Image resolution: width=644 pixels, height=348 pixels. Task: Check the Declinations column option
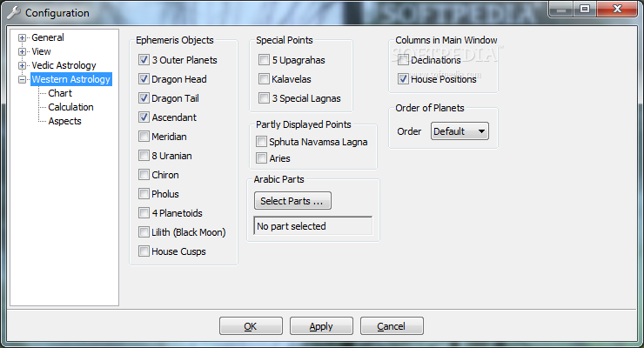403,60
